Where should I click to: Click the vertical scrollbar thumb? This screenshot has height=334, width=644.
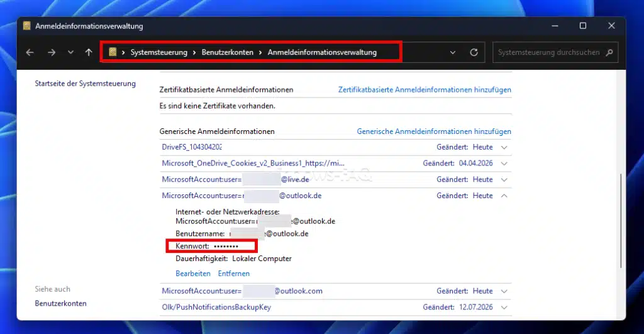pos(621,221)
